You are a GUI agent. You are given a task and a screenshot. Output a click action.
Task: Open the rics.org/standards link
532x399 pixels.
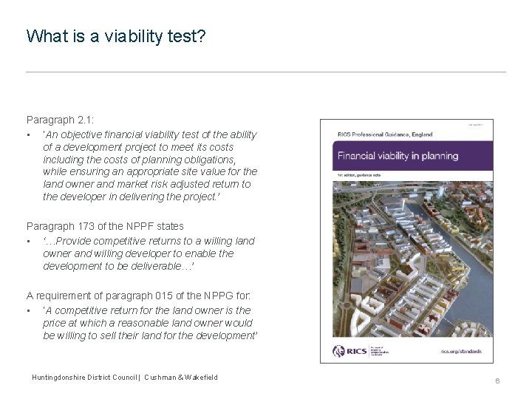462,352
